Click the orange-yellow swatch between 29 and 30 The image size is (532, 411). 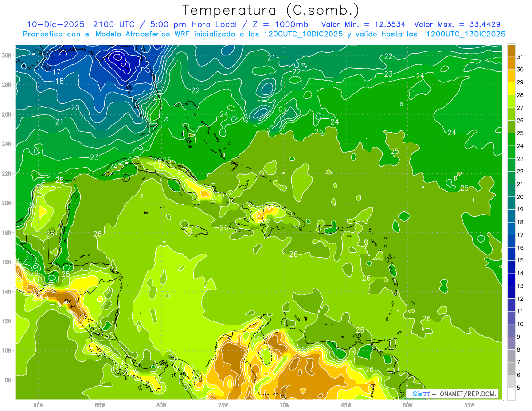[x=511, y=76]
